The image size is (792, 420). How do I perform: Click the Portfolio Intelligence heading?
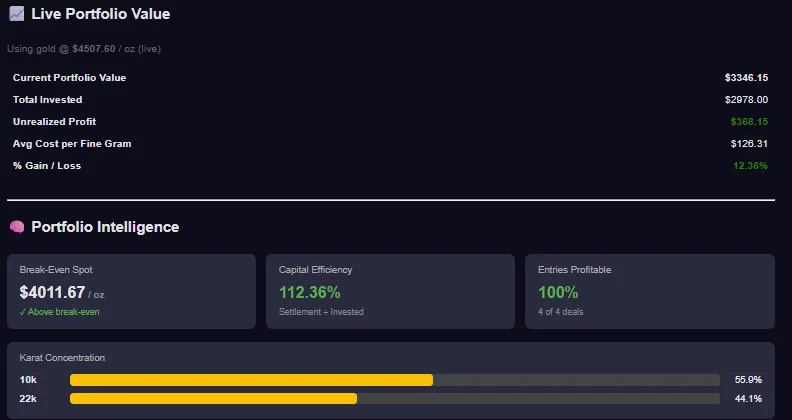105,227
